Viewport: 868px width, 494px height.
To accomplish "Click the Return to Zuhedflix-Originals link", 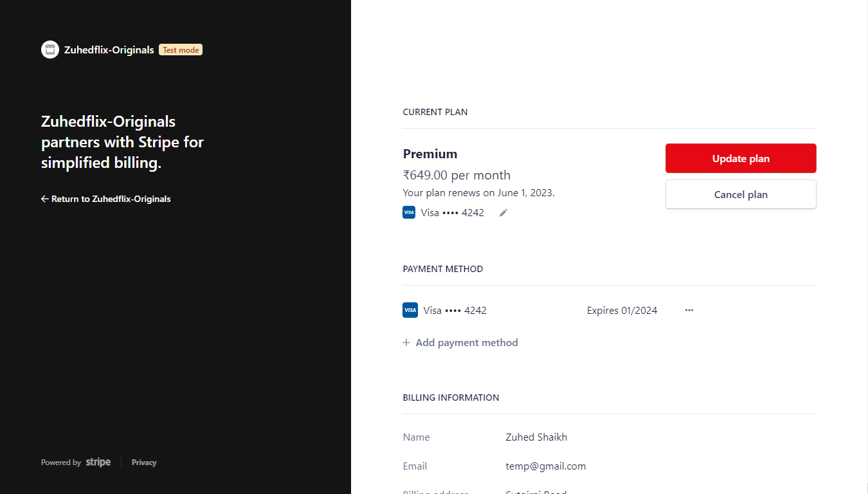I will pos(106,199).
